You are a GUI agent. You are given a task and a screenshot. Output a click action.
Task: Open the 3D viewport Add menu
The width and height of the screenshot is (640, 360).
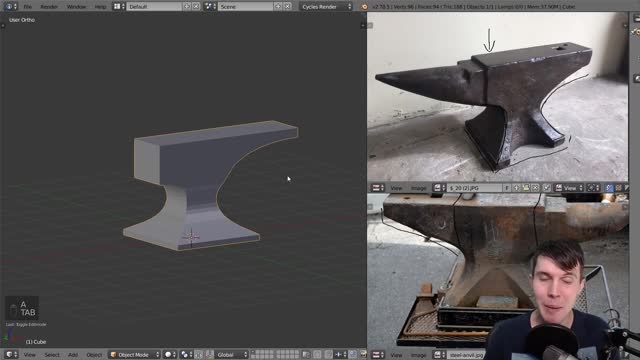click(73, 355)
